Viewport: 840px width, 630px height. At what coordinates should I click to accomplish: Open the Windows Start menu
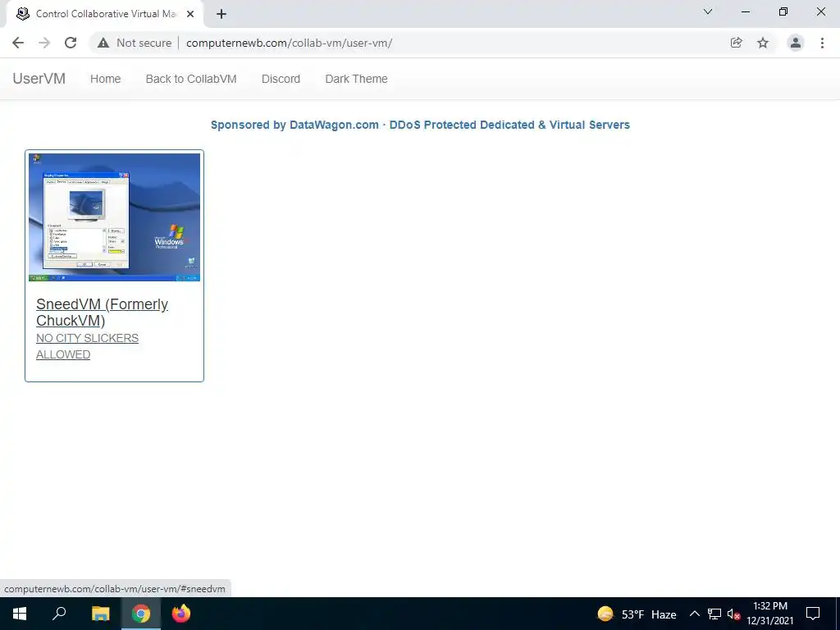coord(20,614)
